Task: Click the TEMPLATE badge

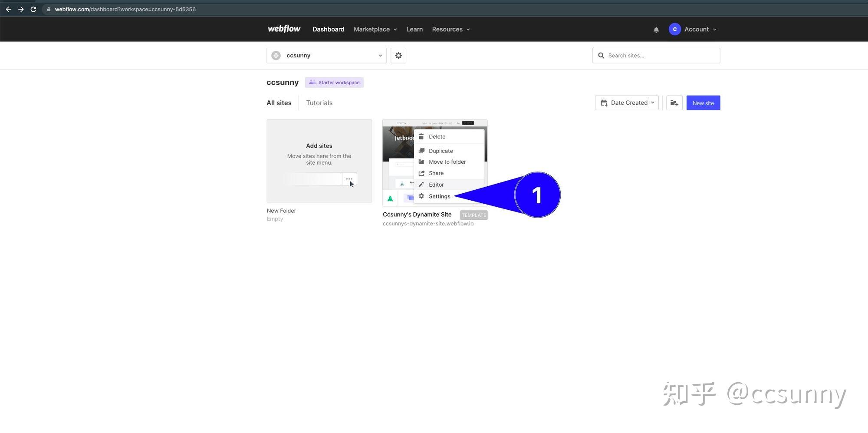Action: click(x=474, y=215)
